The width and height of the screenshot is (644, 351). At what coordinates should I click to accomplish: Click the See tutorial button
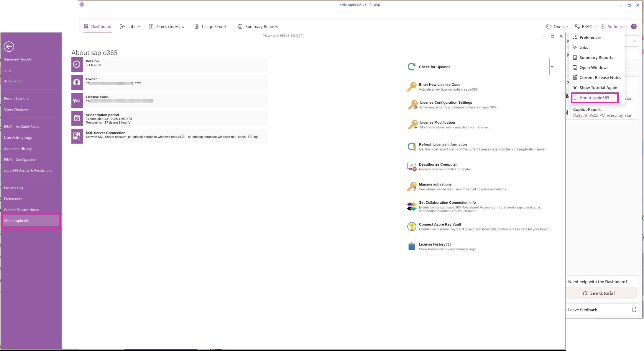point(602,293)
